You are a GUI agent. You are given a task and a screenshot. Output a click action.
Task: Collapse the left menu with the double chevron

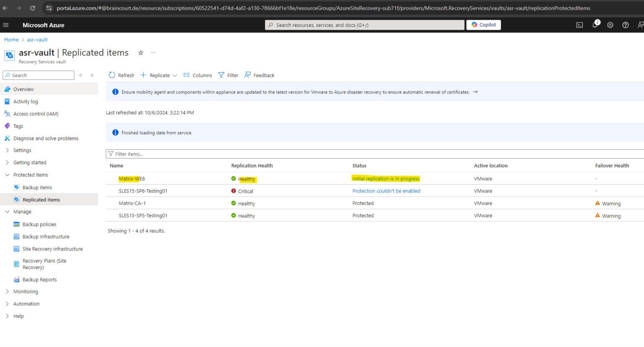pyautogui.click(x=92, y=75)
